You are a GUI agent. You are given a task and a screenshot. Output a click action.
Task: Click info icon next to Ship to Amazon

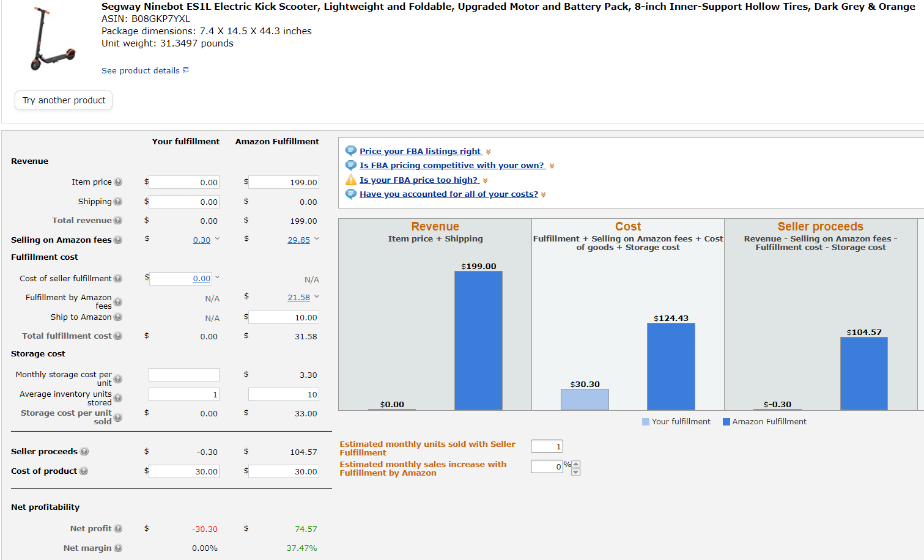pos(118,317)
